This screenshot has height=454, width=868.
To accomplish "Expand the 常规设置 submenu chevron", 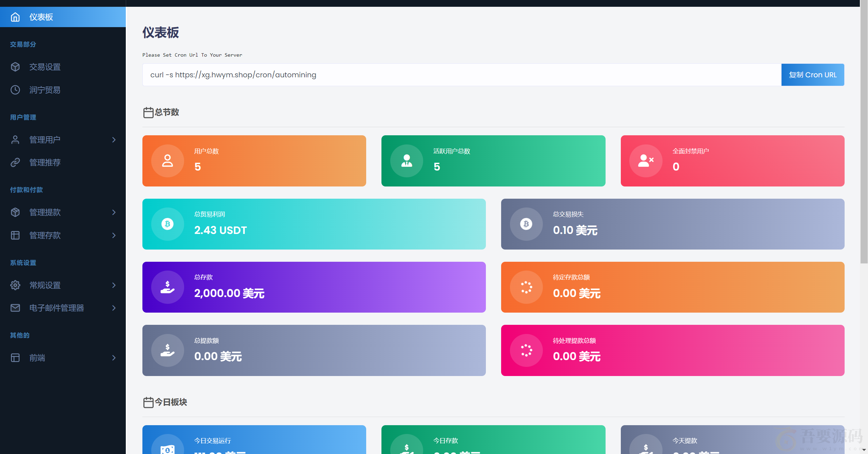I will [114, 285].
